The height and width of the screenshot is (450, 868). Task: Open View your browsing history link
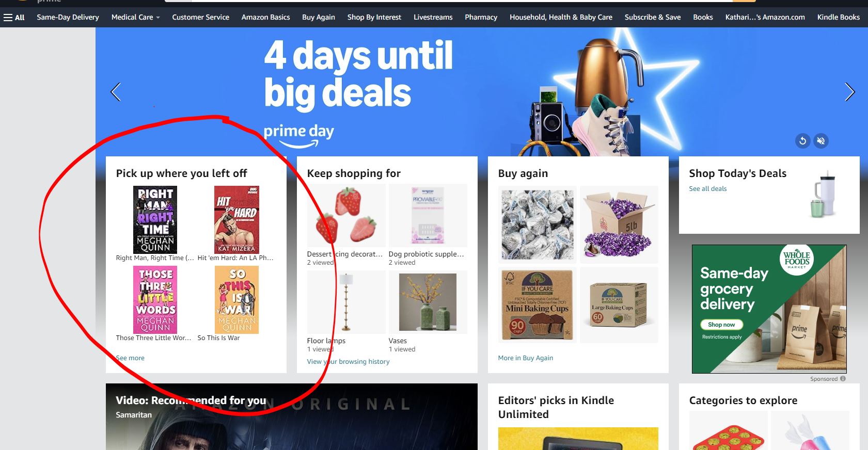coord(348,361)
